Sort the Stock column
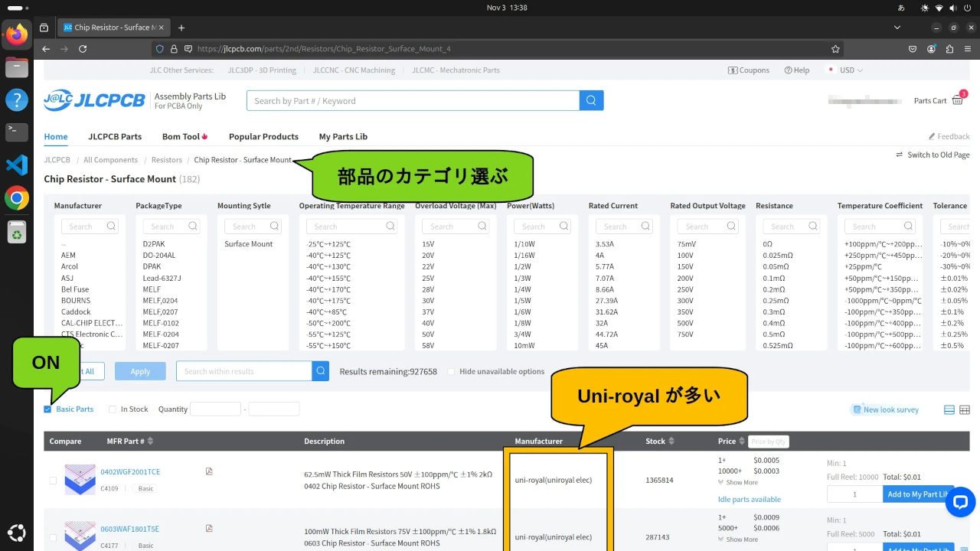This screenshot has width=980, height=551. pos(671,441)
